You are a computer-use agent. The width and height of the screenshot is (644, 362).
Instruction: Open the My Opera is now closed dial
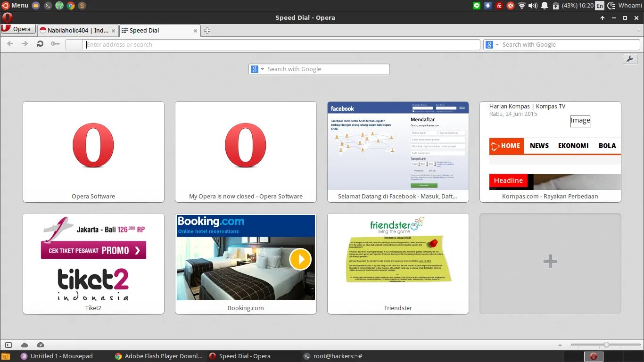click(x=246, y=152)
